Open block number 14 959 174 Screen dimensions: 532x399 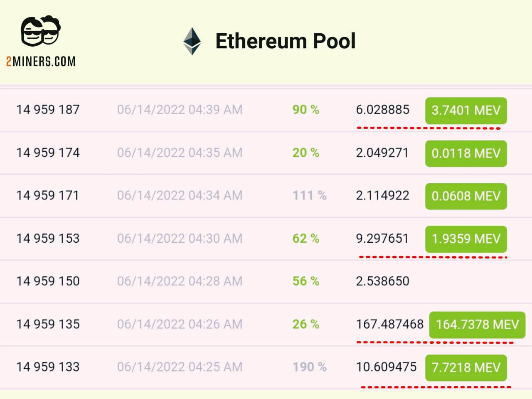48,153
